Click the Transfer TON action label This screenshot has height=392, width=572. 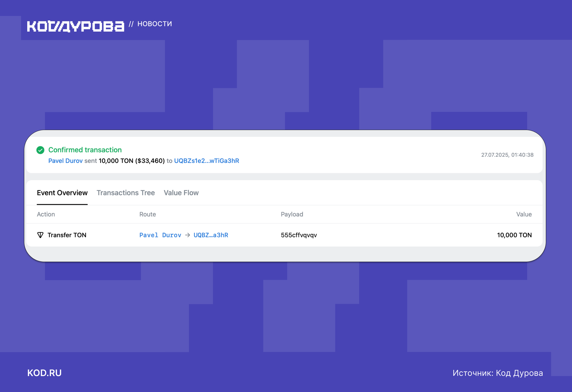tap(67, 235)
